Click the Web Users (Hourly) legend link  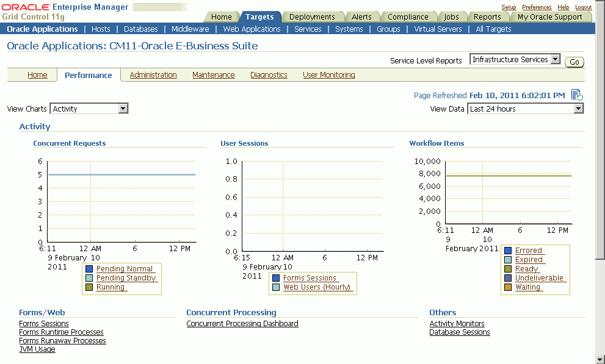click(317, 287)
